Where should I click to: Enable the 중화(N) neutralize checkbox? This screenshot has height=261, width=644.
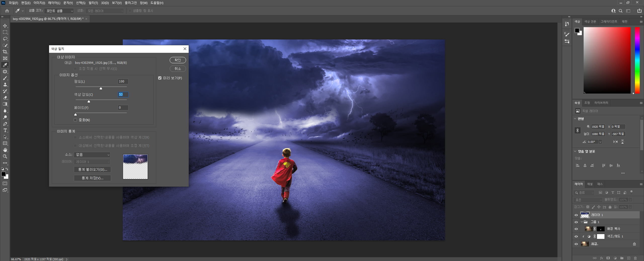pyautogui.click(x=75, y=120)
